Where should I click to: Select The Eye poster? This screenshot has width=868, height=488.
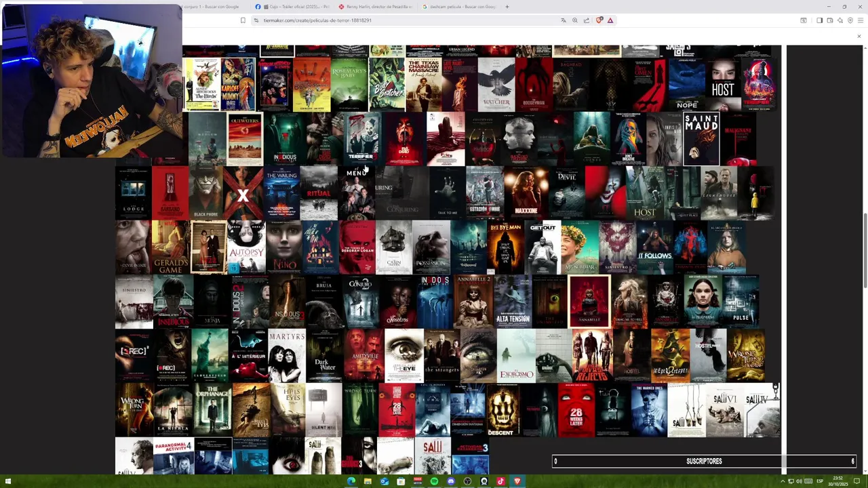(x=404, y=356)
